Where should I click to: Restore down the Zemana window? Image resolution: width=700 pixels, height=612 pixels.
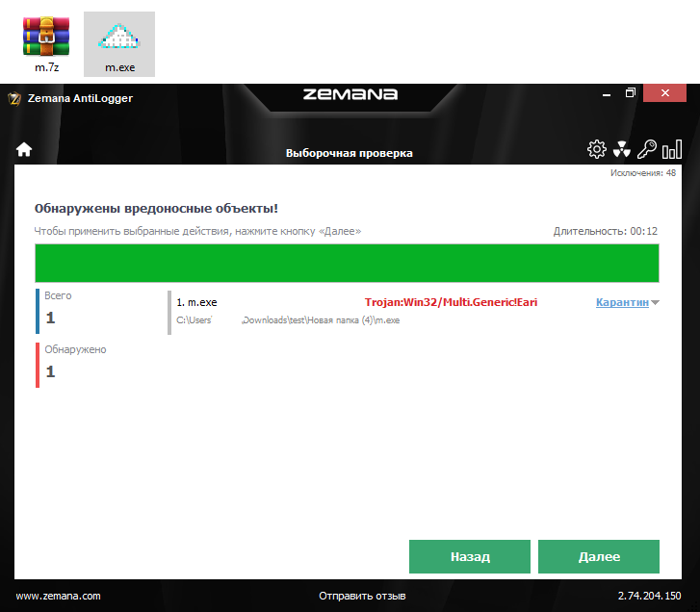tap(630, 92)
